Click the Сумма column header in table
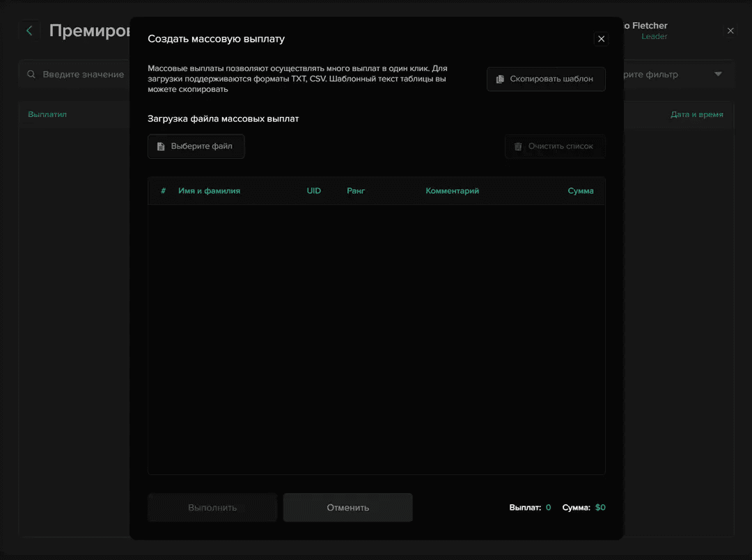This screenshot has height=560, width=752. 581,191
